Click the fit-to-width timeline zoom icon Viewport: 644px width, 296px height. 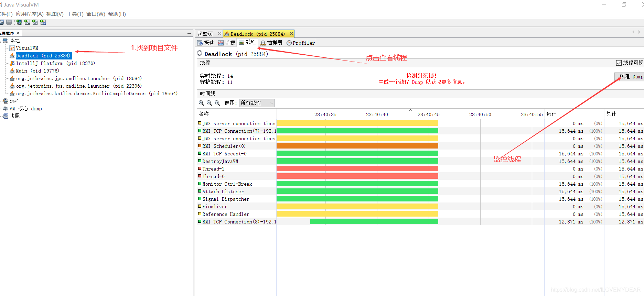tap(217, 103)
